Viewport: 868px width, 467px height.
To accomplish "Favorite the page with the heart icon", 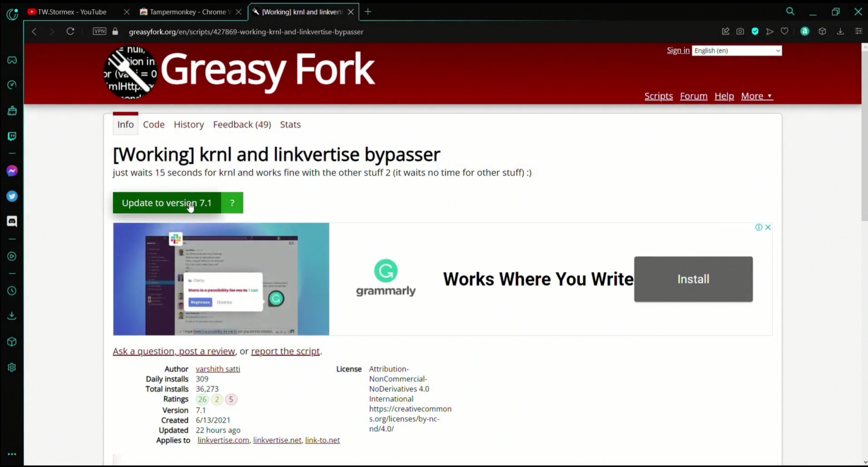I will [785, 31].
